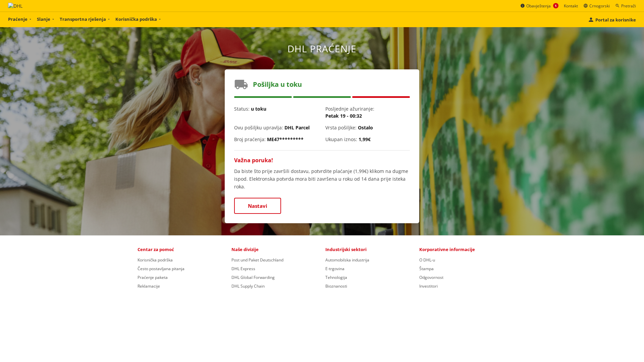Click the second green progress segment
644x362 pixels.
coord(322,97)
